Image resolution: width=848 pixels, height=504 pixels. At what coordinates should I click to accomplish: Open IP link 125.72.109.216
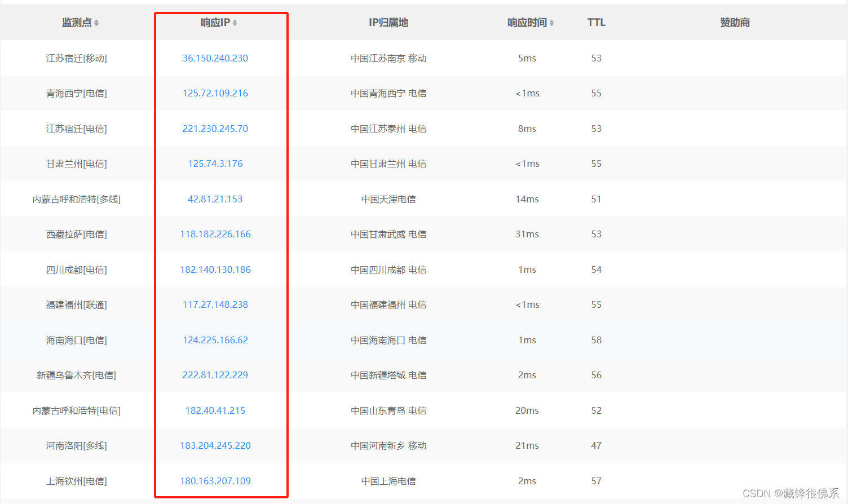215,93
